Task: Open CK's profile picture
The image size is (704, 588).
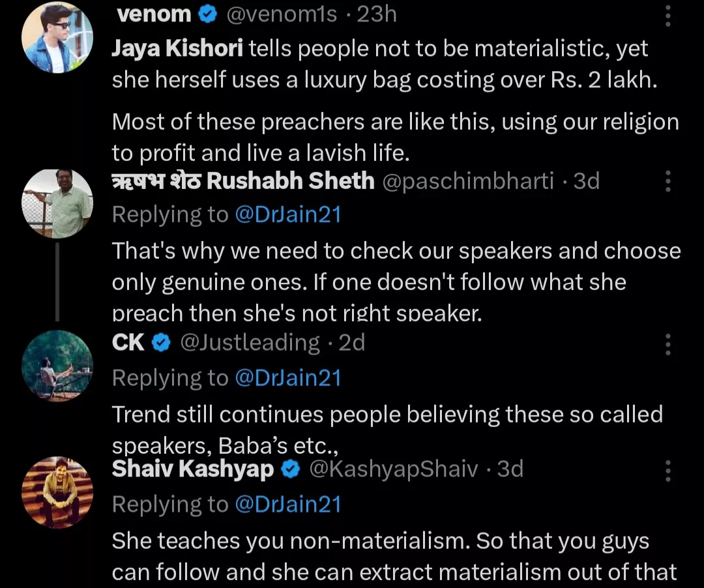Action: [x=57, y=365]
